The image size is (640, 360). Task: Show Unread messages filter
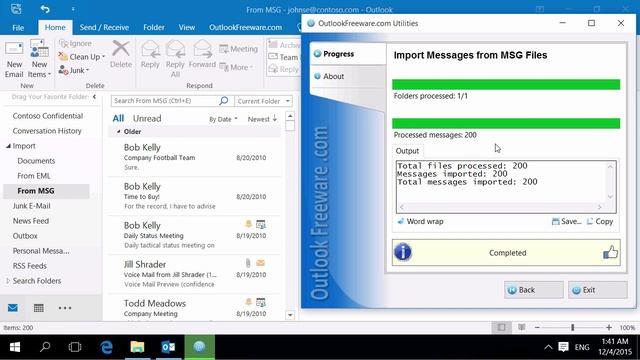coord(147,118)
